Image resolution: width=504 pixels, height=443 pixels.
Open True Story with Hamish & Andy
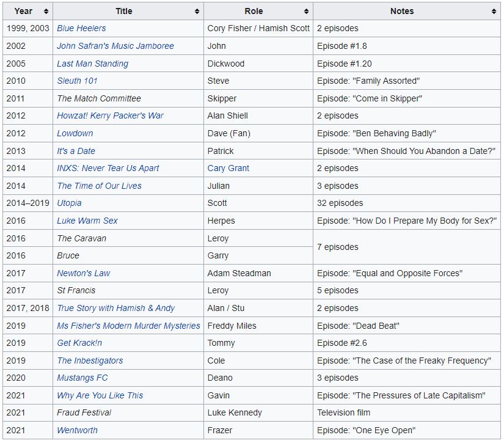coord(115,308)
